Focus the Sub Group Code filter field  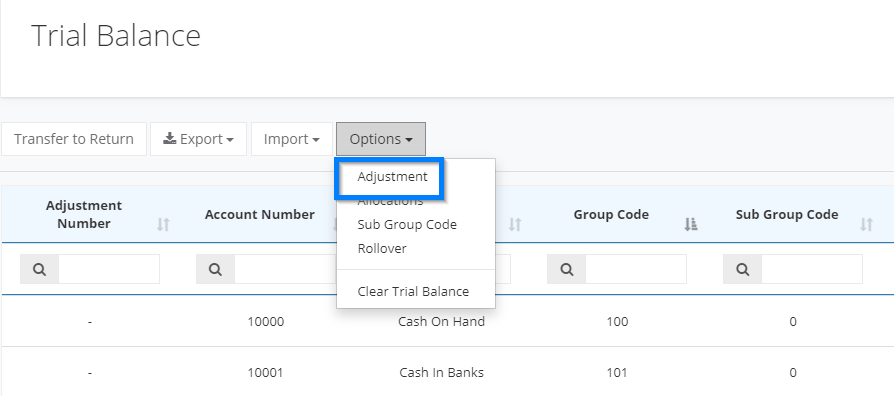point(812,269)
